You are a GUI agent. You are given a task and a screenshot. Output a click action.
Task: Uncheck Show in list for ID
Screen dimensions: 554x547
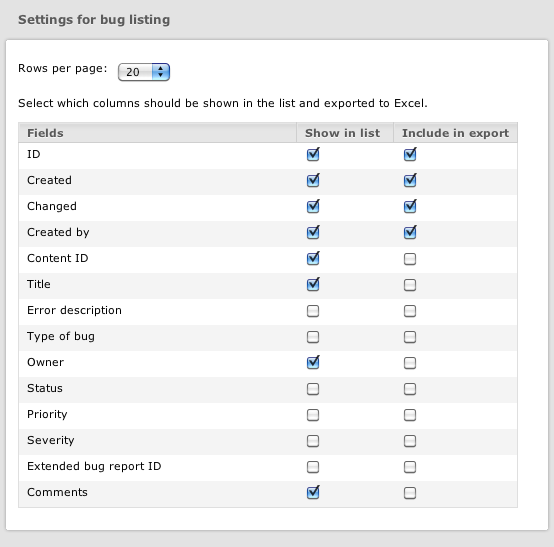click(313, 154)
